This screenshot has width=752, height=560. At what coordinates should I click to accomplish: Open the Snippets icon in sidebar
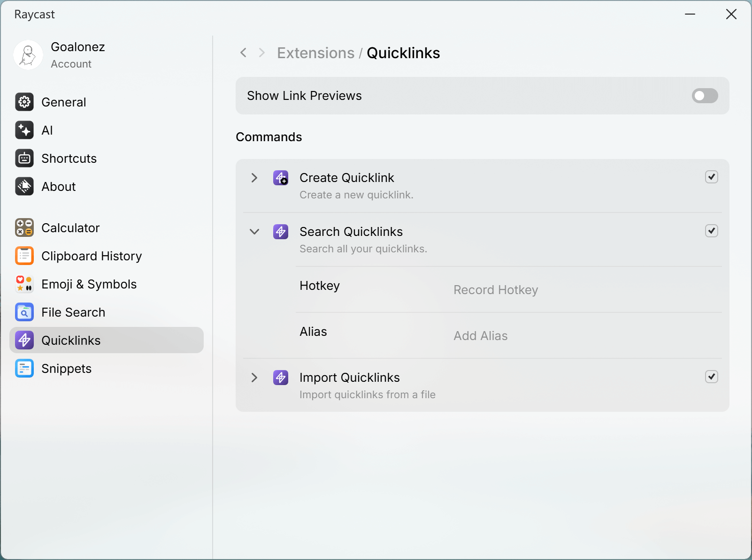(24, 368)
